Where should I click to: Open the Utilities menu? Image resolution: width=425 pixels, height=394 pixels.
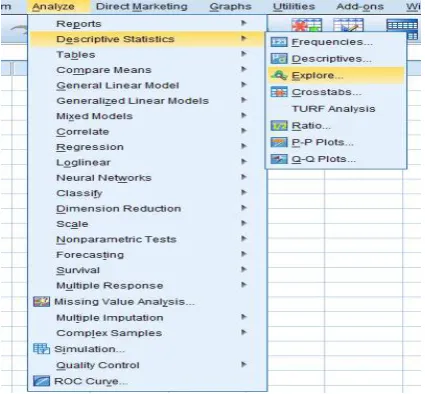tap(294, 7)
